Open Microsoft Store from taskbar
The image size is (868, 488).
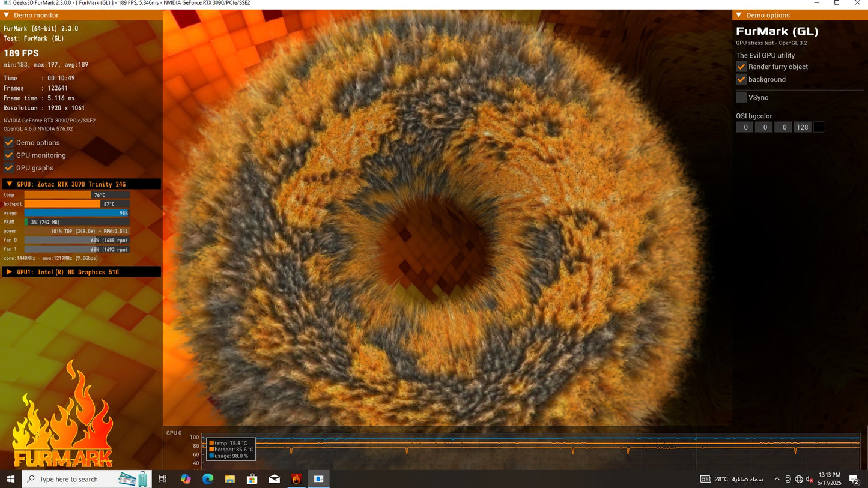(x=252, y=479)
